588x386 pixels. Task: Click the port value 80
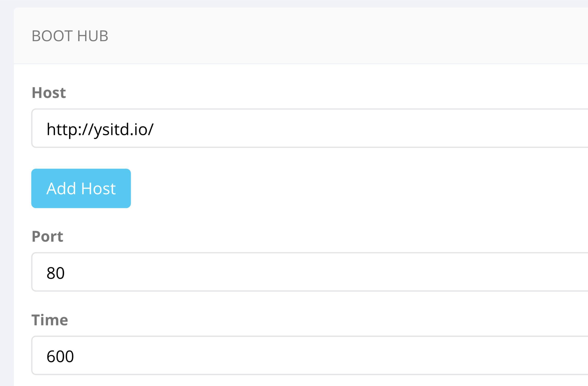(56, 273)
